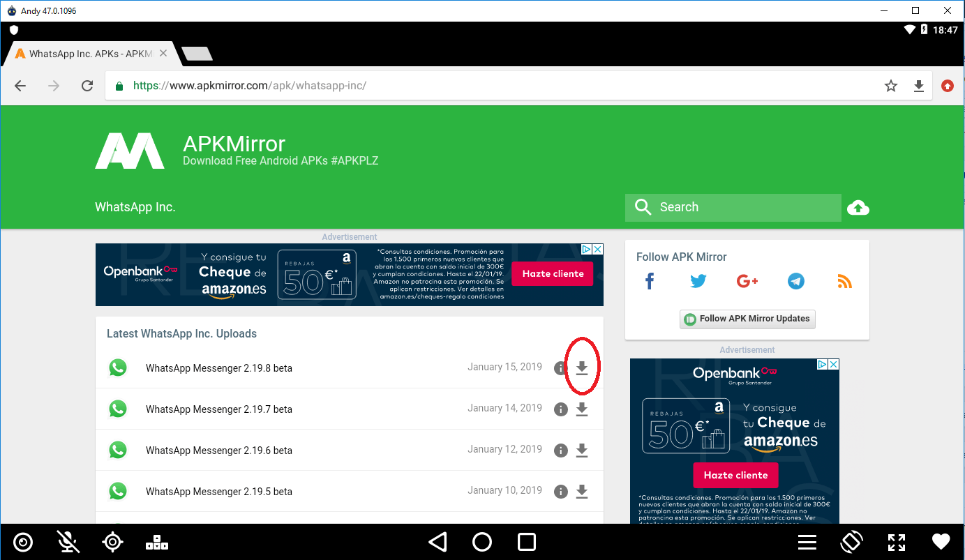Click the APKMirror logo
The image size is (965, 560).
tap(130, 151)
